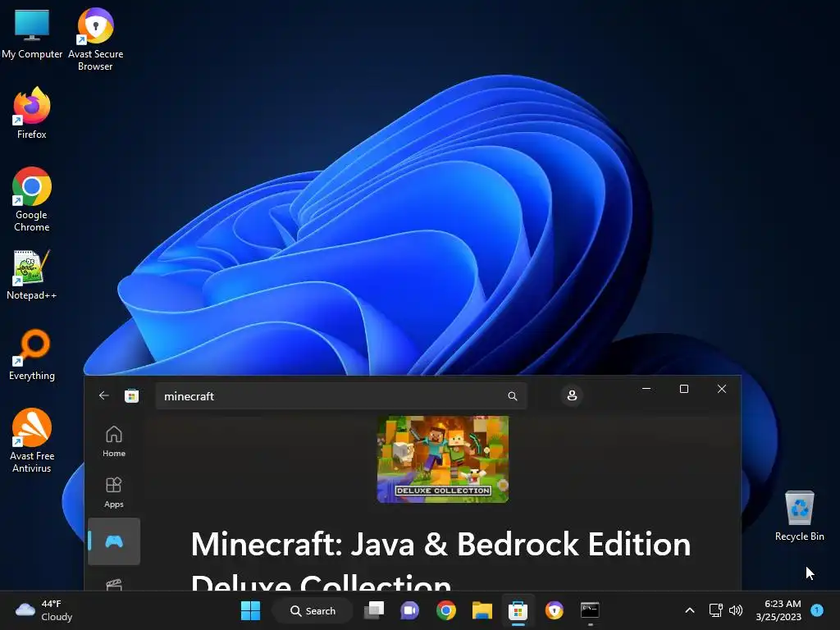This screenshot has height=630, width=840.
Task: Open Teams Chat taskbar icon
Action: point(410,610)
